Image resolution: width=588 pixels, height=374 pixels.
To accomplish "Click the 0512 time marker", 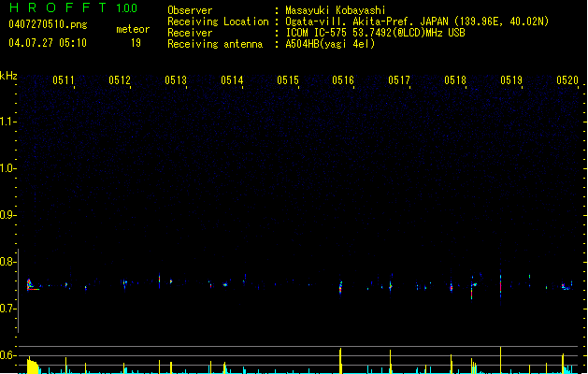I will coord(120,80).
